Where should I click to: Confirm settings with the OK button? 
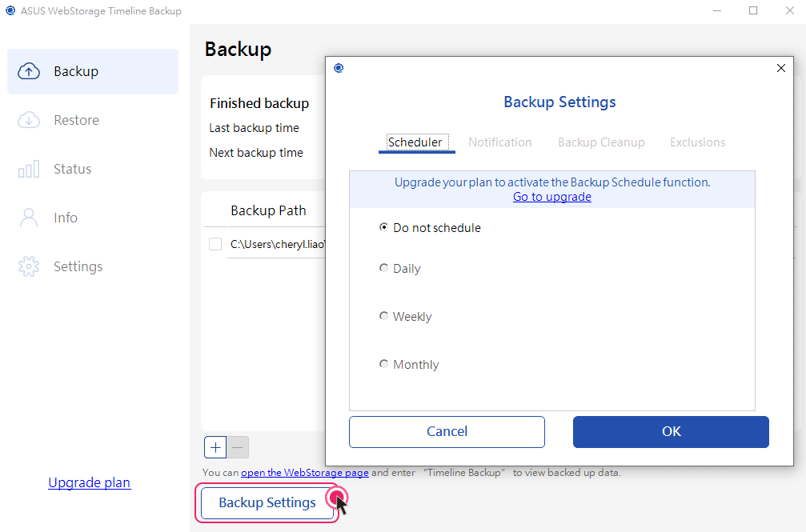point(671,431)
